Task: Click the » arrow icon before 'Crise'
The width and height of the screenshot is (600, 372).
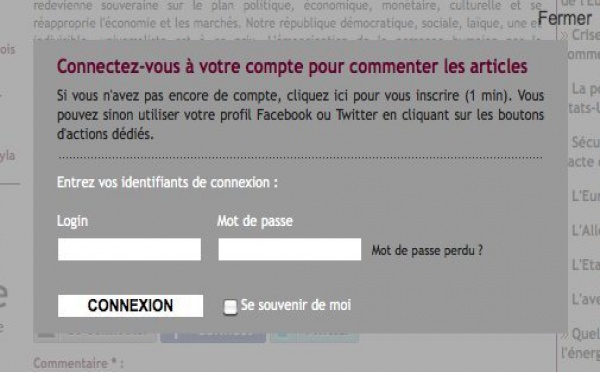Action: click(x=564, y=35)
